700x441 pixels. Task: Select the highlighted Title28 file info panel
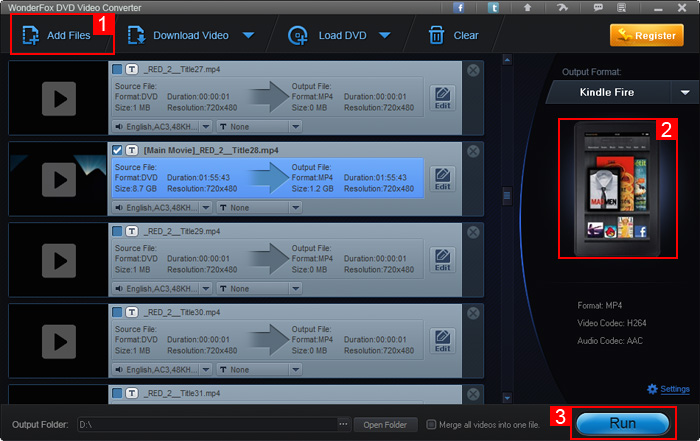point(267,178)
